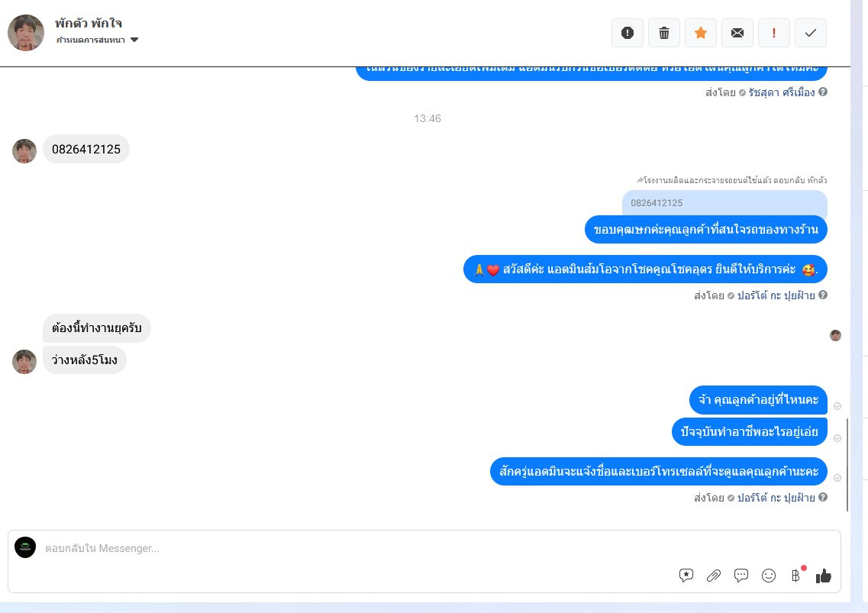Open the Baht payment request icon
868x613 pixels.
click(x=796, y=576)
